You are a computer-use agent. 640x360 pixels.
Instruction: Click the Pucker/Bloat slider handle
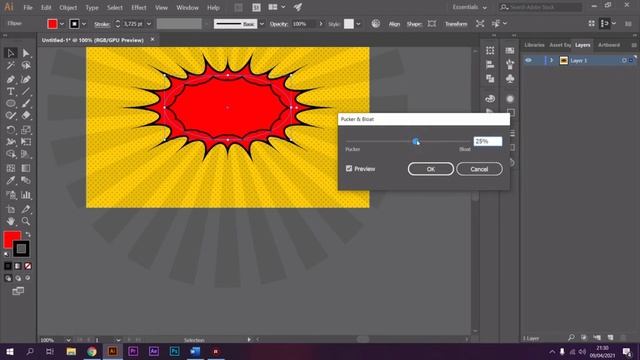[x=416, y=141]
